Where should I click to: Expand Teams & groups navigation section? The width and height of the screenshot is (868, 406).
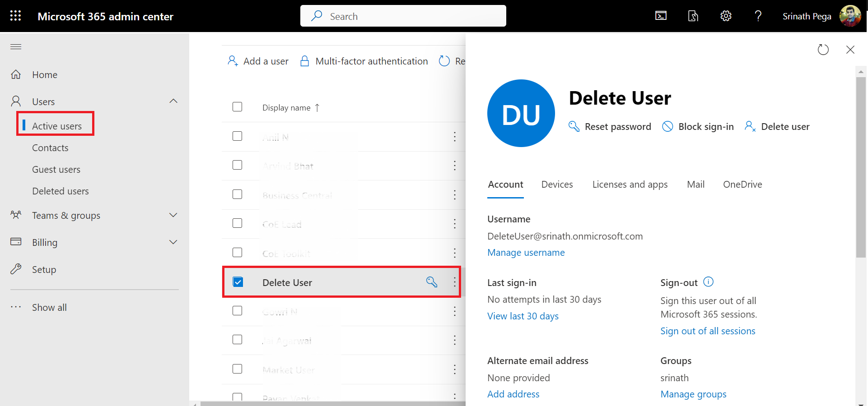coord(173,215)
